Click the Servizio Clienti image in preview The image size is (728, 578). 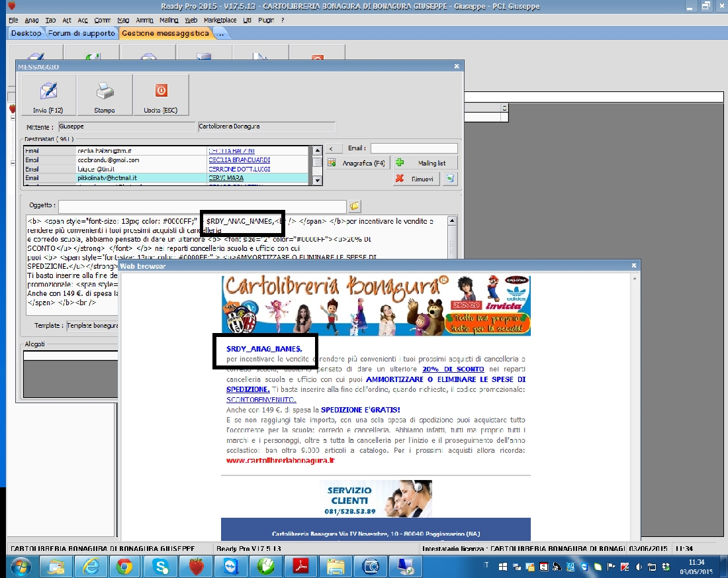(376, 499)
